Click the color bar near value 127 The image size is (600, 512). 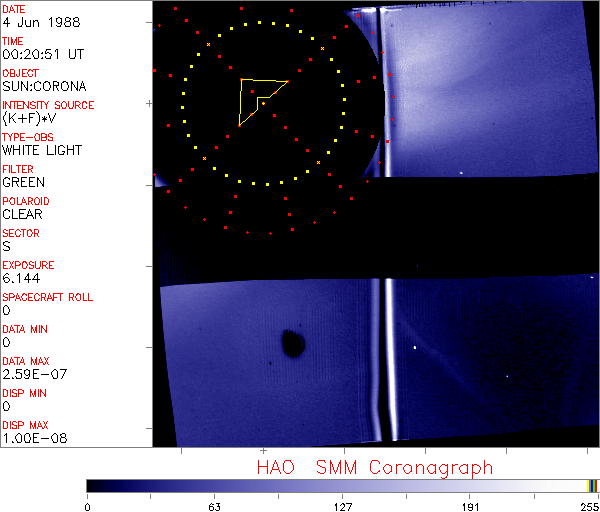[x=343, y=485]
